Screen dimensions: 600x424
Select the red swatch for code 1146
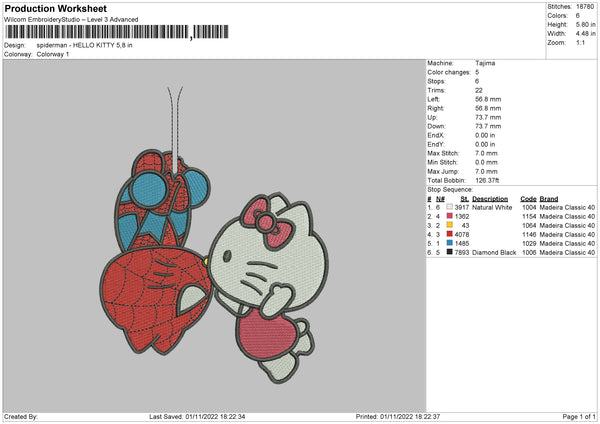[449, 234]
